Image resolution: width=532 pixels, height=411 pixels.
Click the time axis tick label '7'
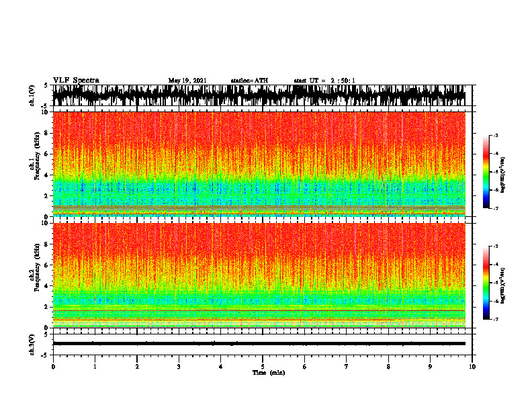coord(347,367)
